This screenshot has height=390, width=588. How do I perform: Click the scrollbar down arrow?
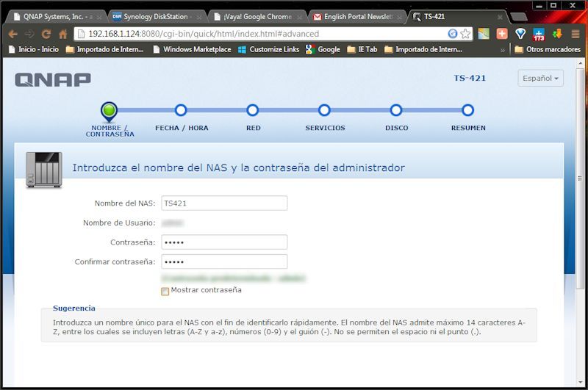point(580,383)
